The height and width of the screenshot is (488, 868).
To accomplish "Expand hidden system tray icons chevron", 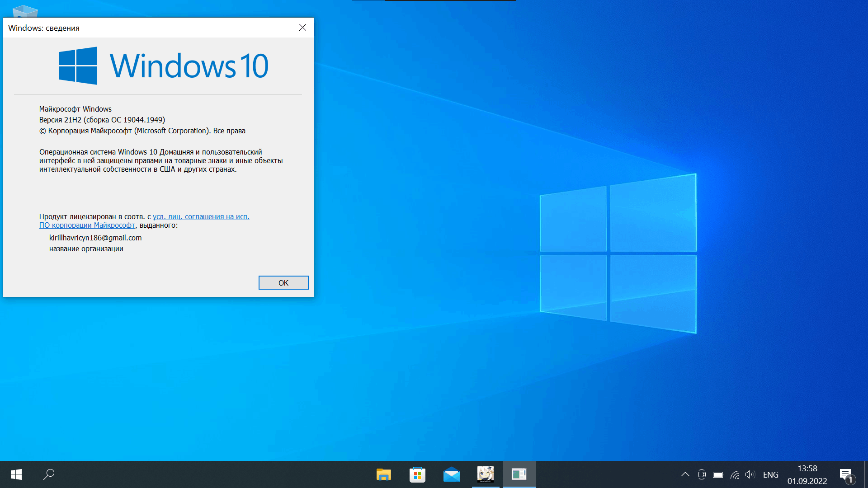I will tap(685, 474).
